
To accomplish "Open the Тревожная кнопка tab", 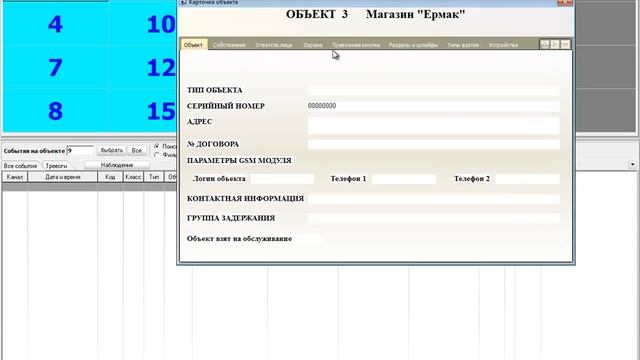I will [x=356, y=45].
